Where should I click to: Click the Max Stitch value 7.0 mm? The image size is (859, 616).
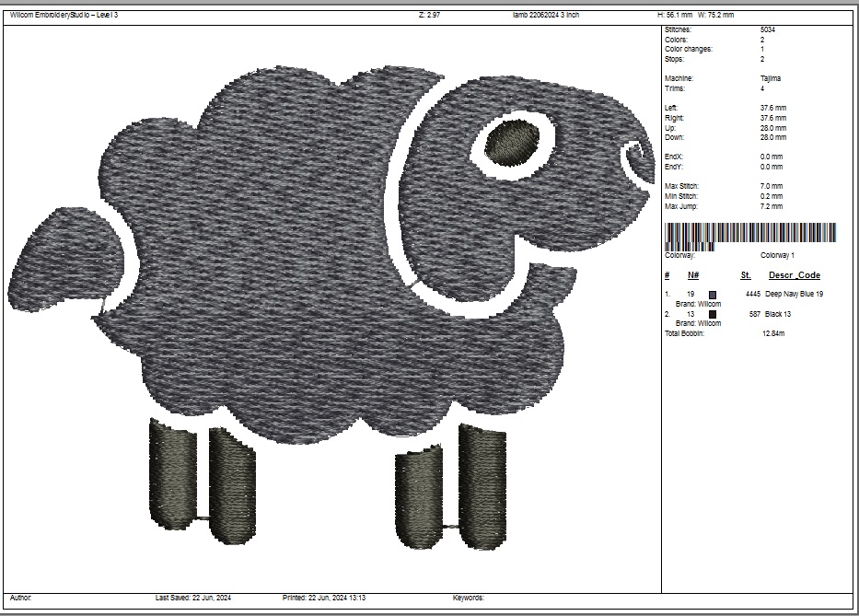pyautogui.click(x=772, y=187)
